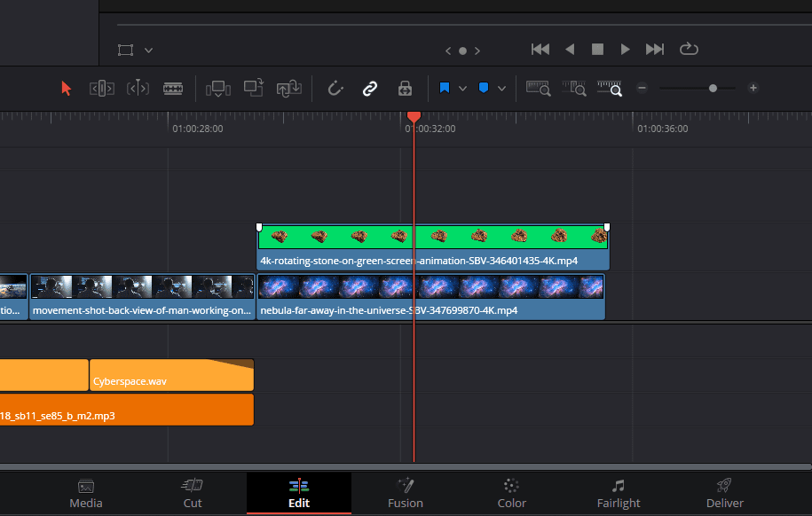812x516 pixels.
Task: Click fade-in handle on green screen clip
Action: point(259,227)
